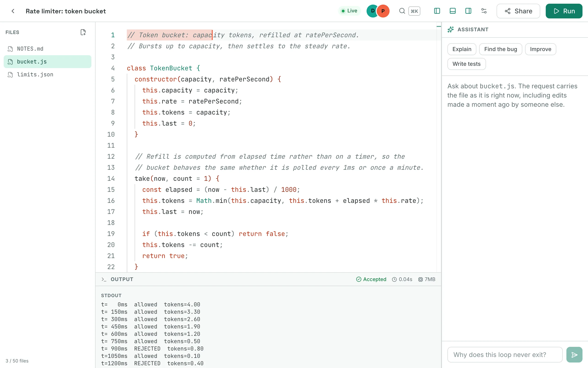Open the ⌘K command palette badge

pos(414,11)
